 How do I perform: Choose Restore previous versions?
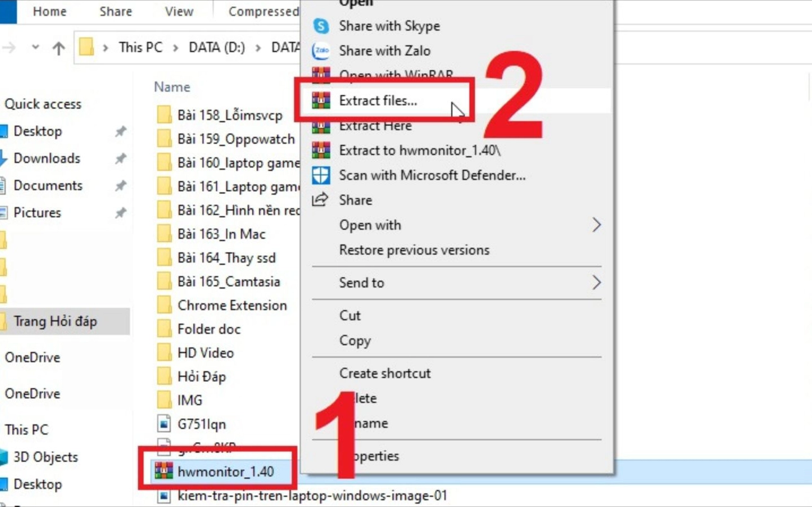414,250
